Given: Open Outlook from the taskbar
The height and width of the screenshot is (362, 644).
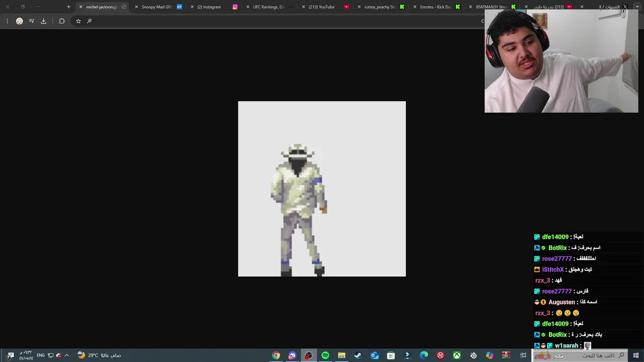Looking at the screenshot, I should pyautogui.click(x=374, y=355).
